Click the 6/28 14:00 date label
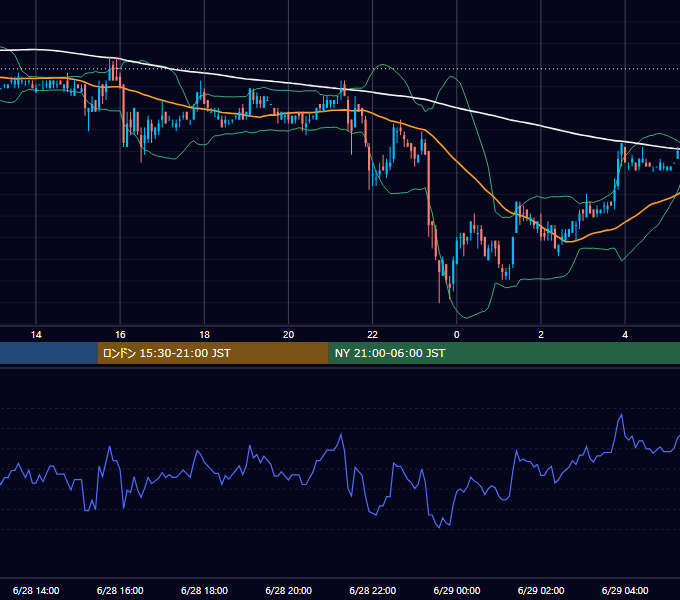Screen dimensions: 680x600 point(36,590)
